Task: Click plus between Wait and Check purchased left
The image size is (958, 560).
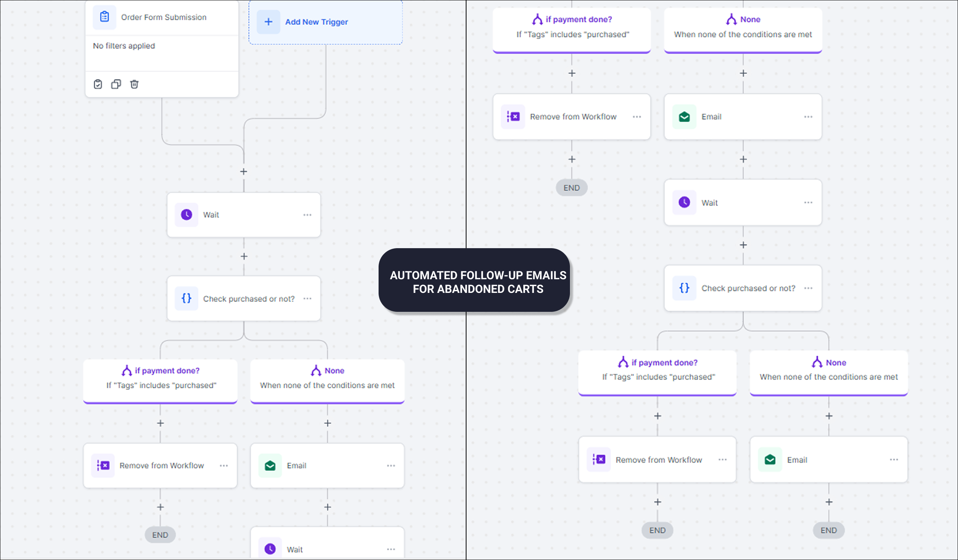Action: [x=244, y=257]
